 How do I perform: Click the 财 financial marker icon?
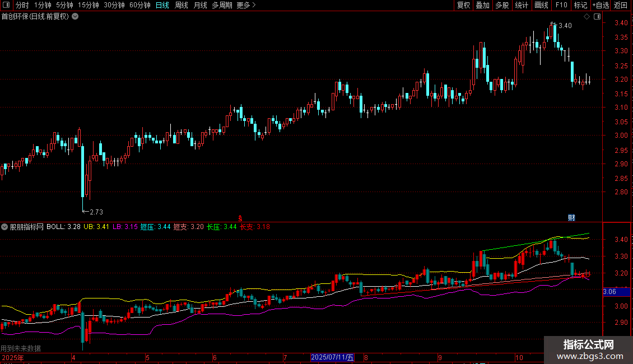click(571, 218)
